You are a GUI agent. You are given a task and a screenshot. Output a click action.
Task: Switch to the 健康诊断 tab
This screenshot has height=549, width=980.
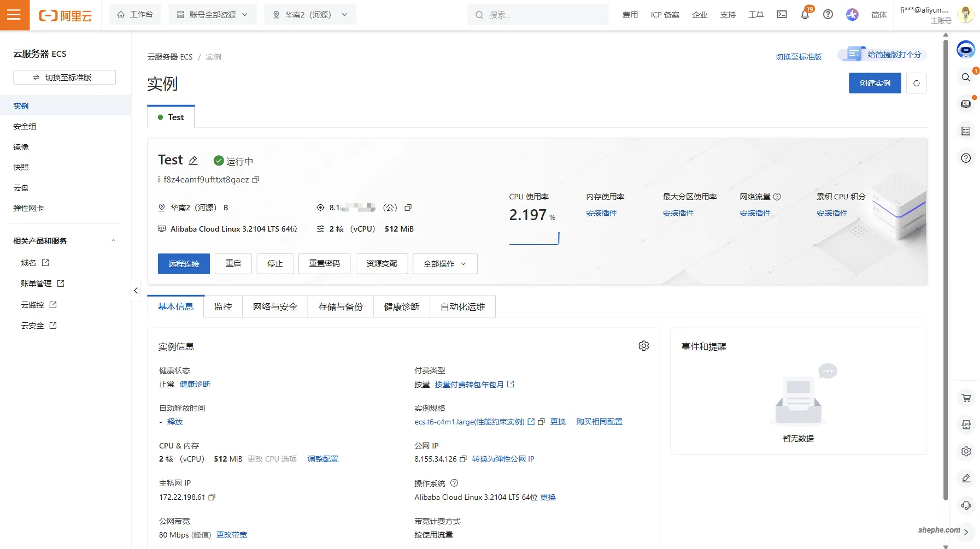pos(401,306)
